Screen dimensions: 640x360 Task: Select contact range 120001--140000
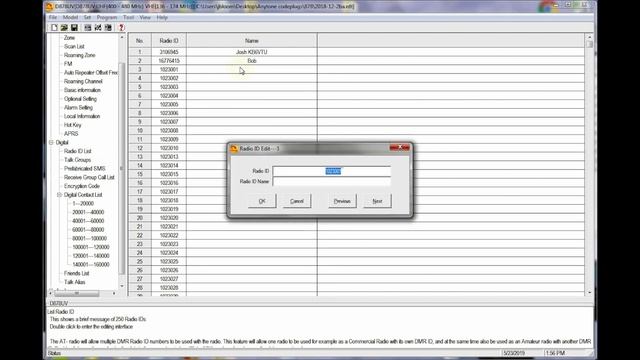(x=91, y=256)
